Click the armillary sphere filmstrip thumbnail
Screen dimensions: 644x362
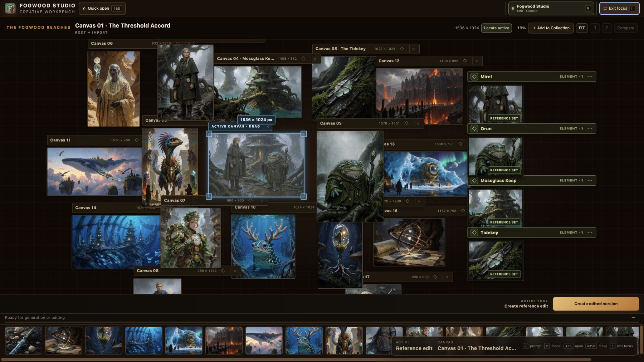(x=64, y=341)
